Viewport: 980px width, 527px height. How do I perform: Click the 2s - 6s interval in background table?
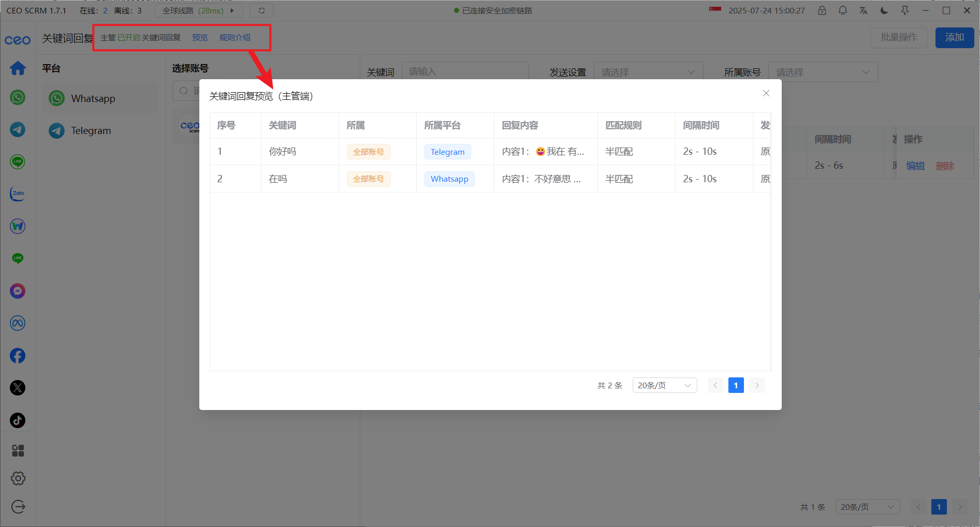829,166
